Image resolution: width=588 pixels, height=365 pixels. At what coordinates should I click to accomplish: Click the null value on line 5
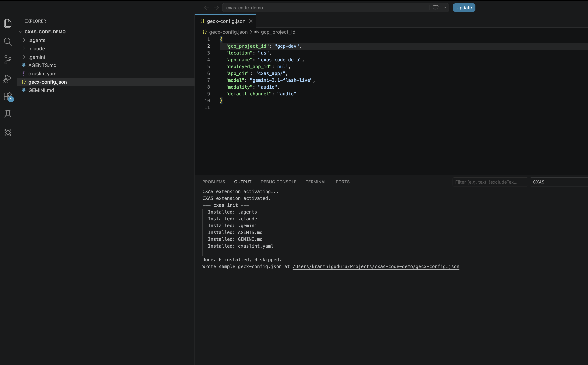(x=282, y=66)
